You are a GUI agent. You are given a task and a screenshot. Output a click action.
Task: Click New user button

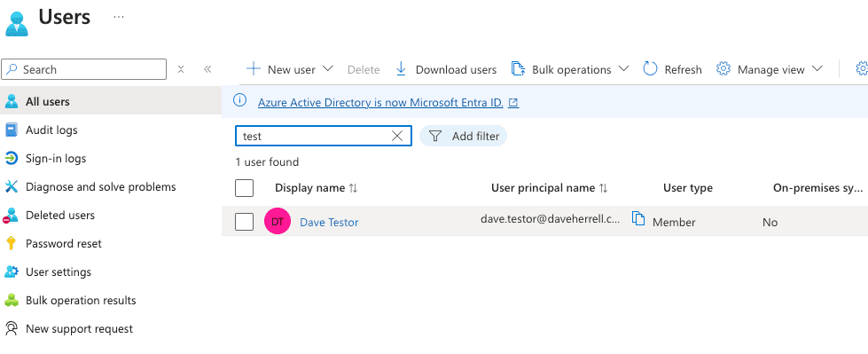point(290,69)
